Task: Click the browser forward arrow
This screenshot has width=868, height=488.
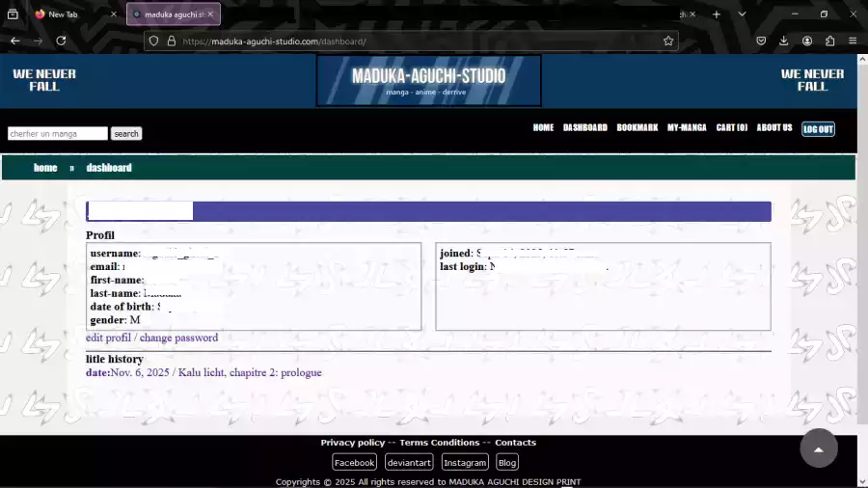Action: (38, 41)
